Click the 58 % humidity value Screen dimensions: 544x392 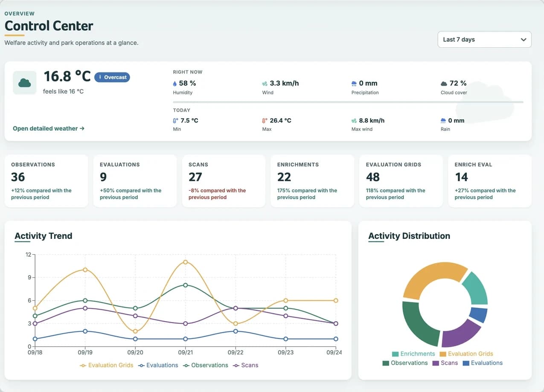(187, 83)
